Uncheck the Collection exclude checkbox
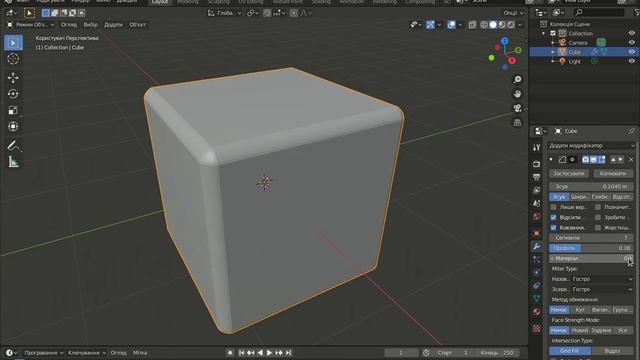640x360 pixels. (553, 33)
